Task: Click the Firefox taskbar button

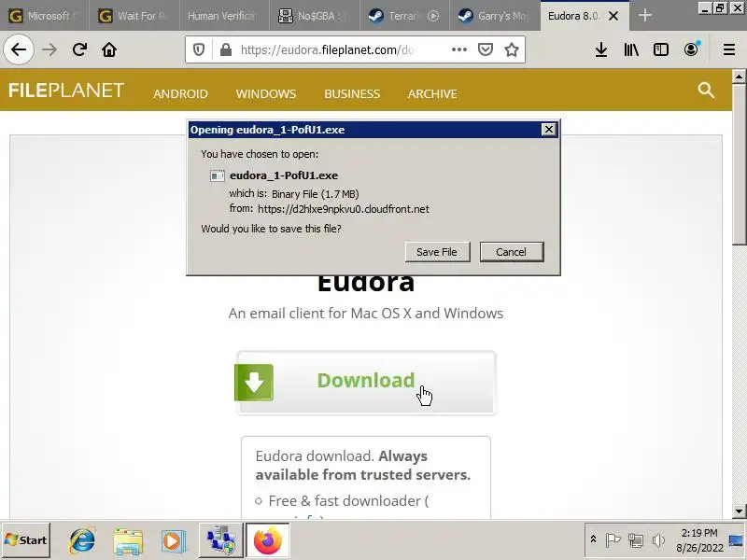Action: 267,540
